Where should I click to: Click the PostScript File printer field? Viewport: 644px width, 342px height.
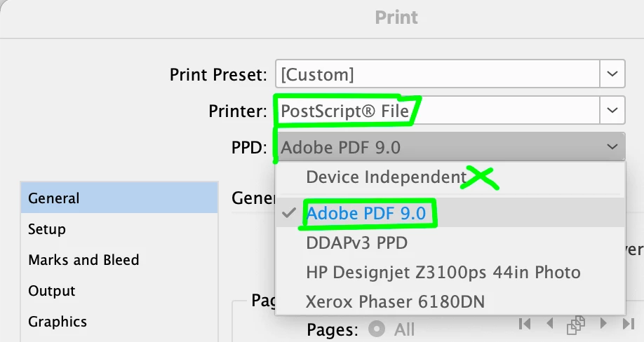[435, 110]
